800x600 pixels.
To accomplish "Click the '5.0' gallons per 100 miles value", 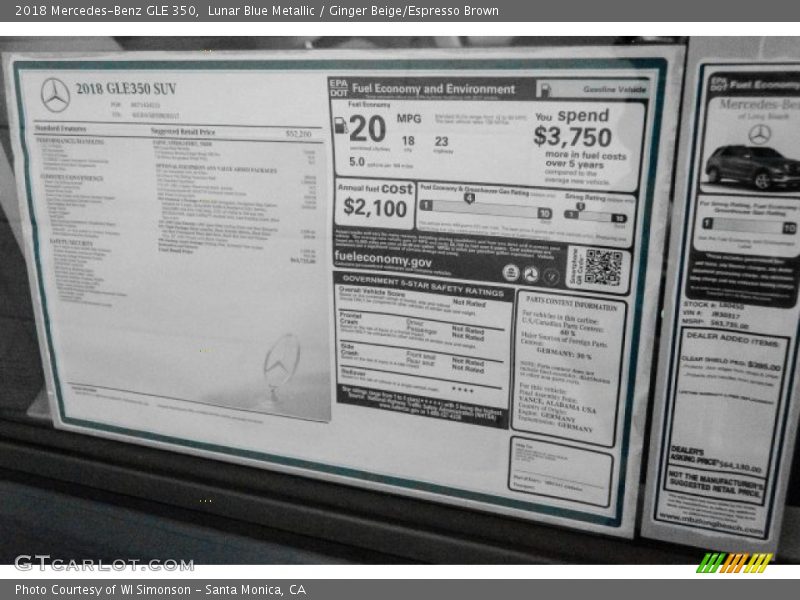I will click(357, 162).
